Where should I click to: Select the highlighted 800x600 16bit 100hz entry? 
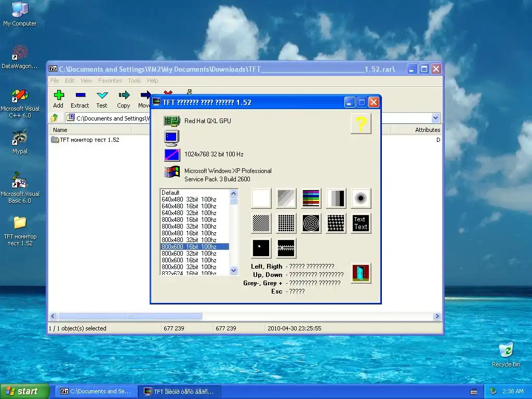tap(195, 247)
